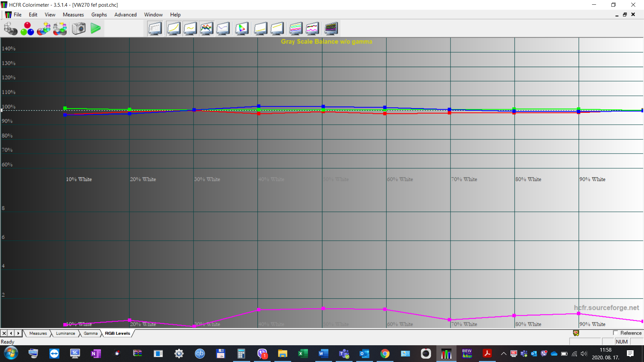Open the luminance curve graph view
The image size is (644, 362).
(174, 28)
